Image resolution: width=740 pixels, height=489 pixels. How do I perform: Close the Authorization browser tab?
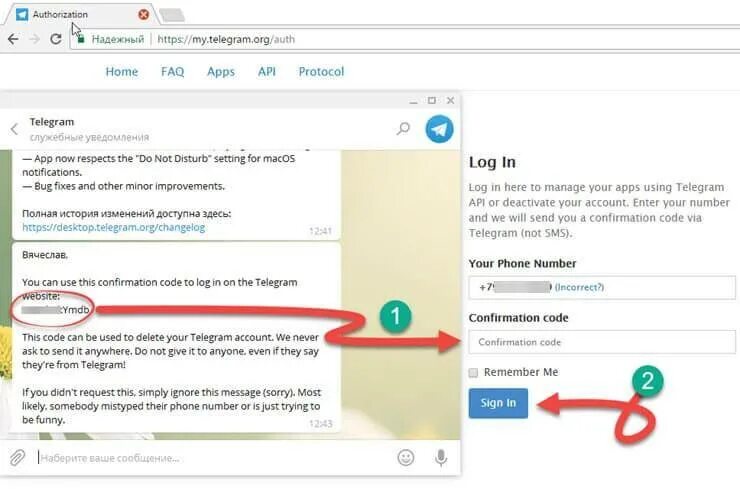143,15
